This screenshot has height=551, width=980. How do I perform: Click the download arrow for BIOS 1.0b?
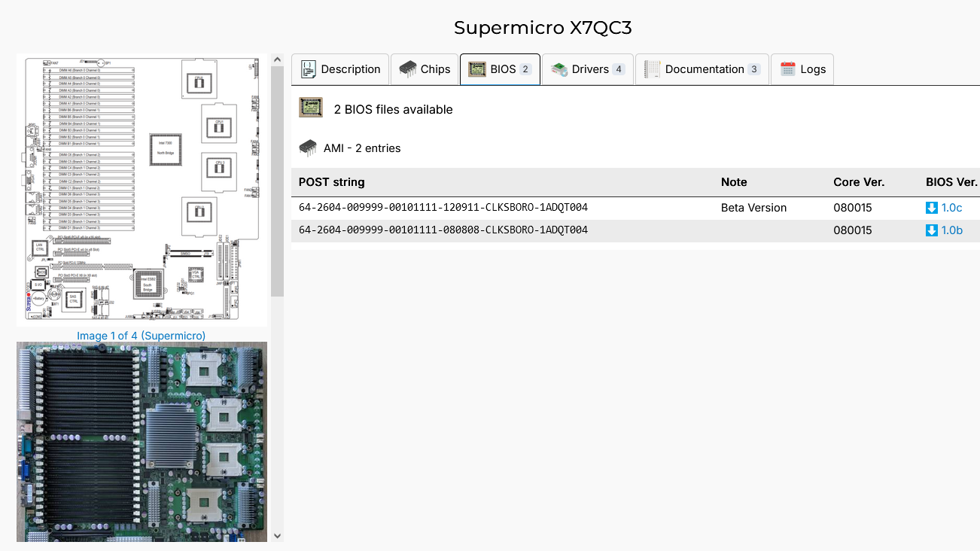click(x=932, y=230)
